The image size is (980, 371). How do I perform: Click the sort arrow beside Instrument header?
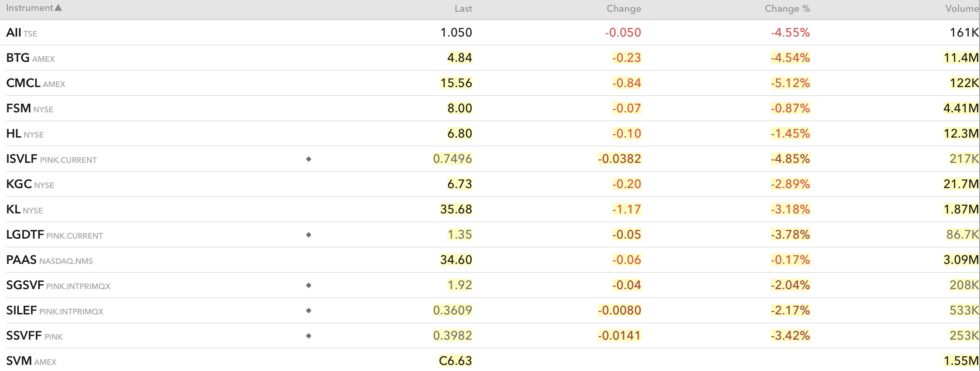[x=58, y=8]
